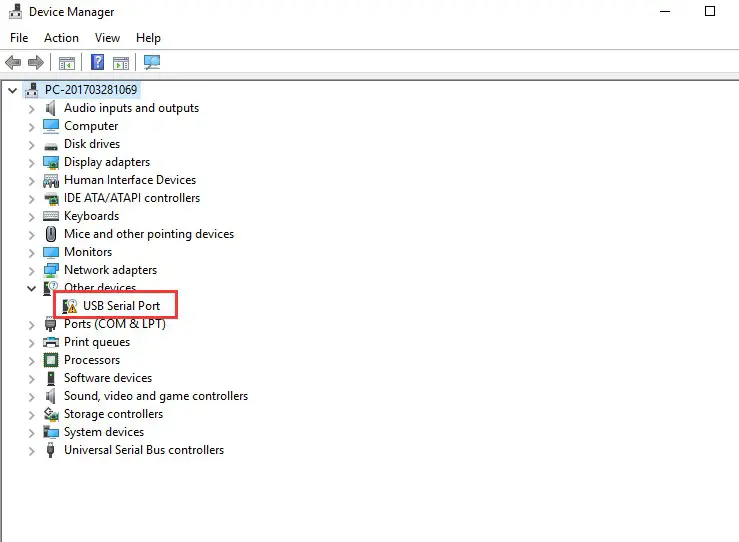This screenshot has height=542, width=739.
Task: Click the mouse icon for pointing devices
Action: 51,234
